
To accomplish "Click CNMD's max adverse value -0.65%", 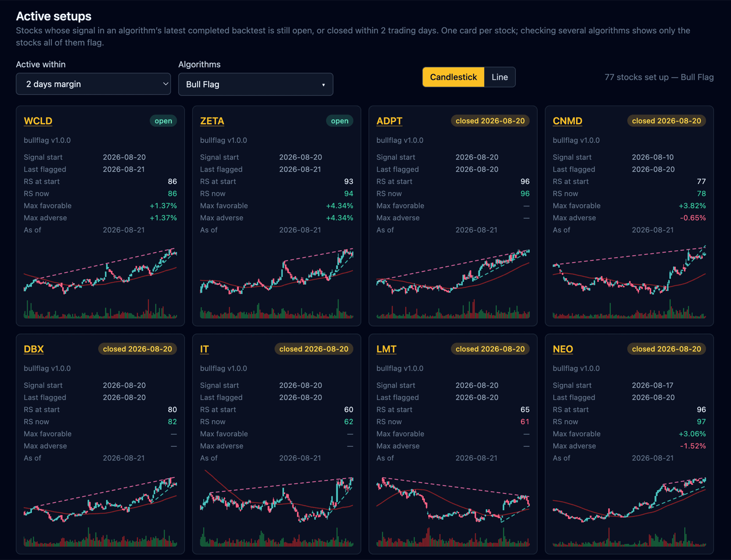I will coord(693,218).
